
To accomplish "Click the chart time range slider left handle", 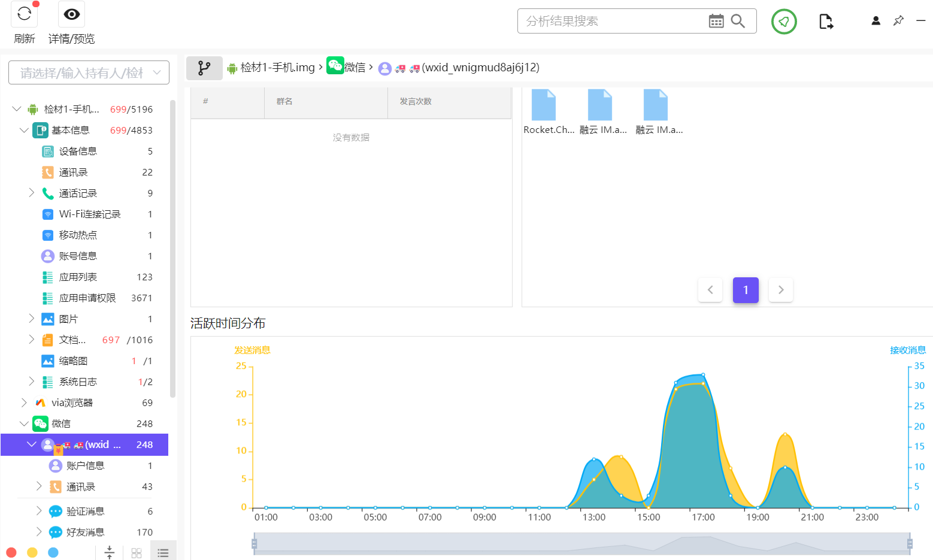I will tap(254, 544).
